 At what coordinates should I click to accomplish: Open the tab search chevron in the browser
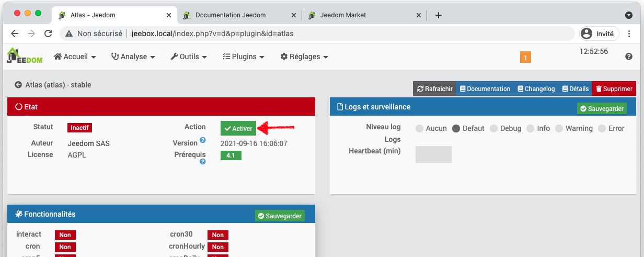point(629,15)
